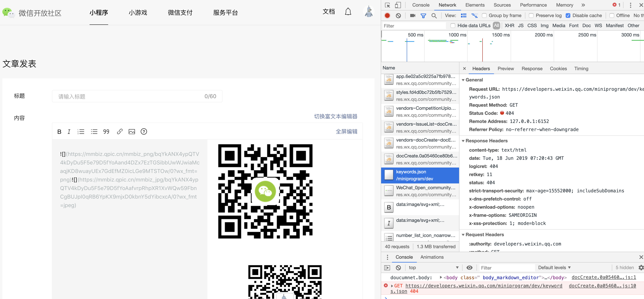644x299 pixels.
Task: Select the All request type filter
Action: pyautogui.click(x=496, y=26)
